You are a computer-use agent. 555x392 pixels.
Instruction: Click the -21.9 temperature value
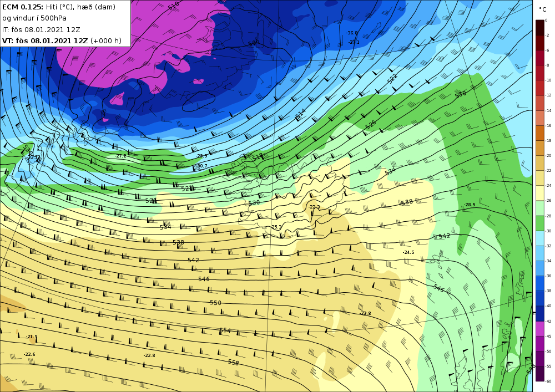(32, 337)
